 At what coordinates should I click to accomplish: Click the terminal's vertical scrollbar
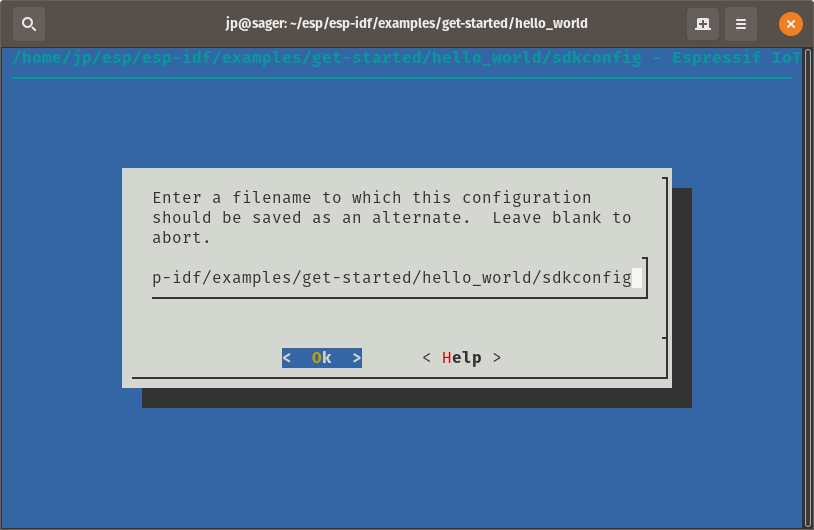click(x=808, y=288)
